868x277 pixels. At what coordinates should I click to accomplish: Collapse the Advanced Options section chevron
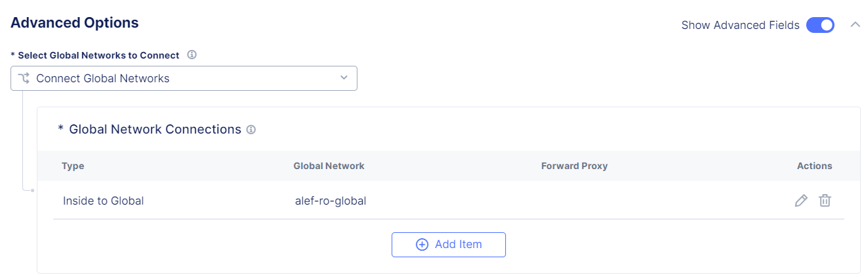[855, 24]
